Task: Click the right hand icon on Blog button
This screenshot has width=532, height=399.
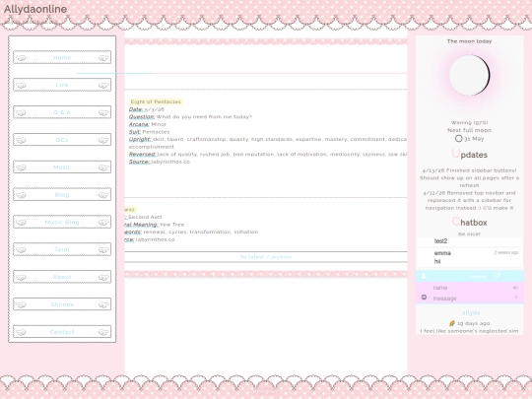Action: point(103,195)
